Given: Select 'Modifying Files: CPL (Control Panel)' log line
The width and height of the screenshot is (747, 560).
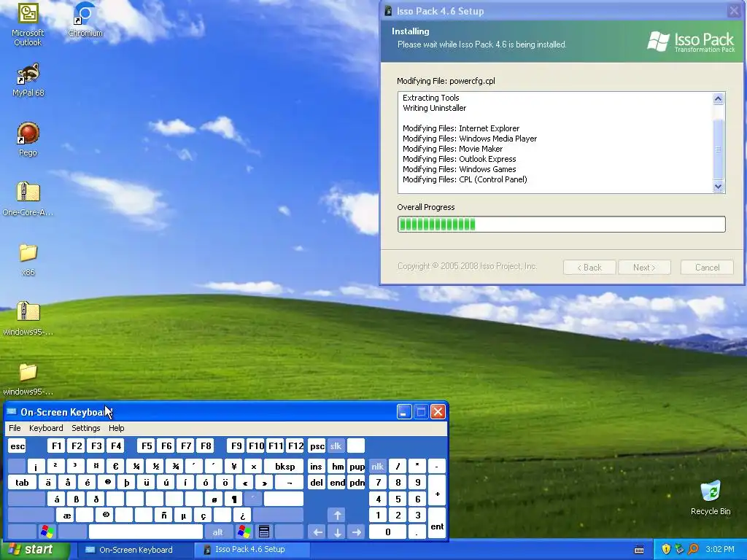Looking at the screenshot, I should 465,179.
